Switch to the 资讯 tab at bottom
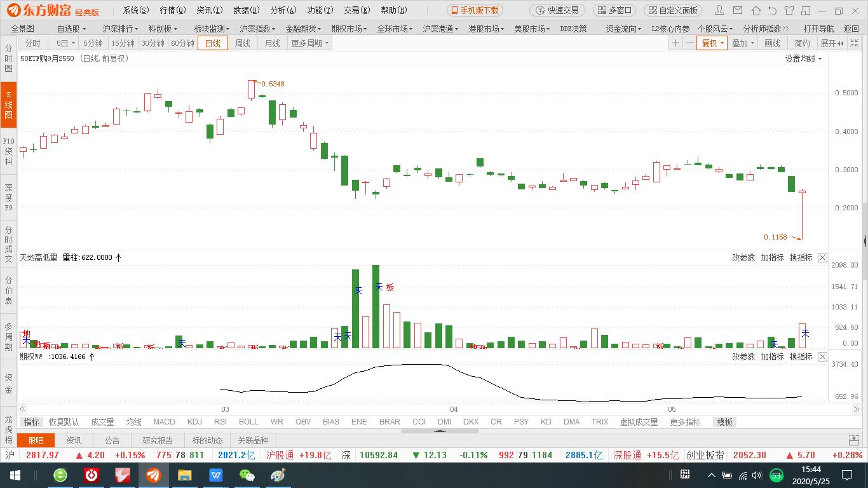Image resolution: width=868 pixels, height=488 pixels. pos(74,440)
